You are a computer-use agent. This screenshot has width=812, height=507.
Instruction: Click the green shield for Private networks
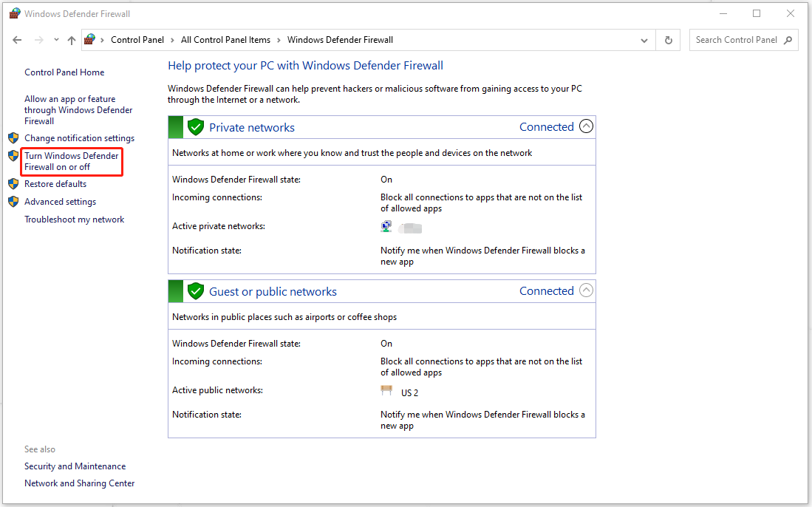[x=195, y=126]
